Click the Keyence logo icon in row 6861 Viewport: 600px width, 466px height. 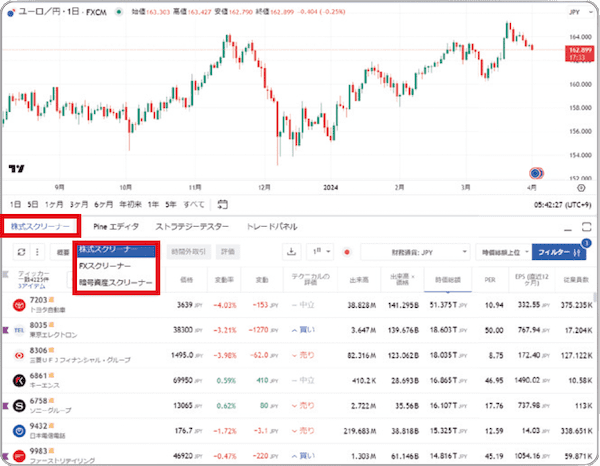click(19, 380)
